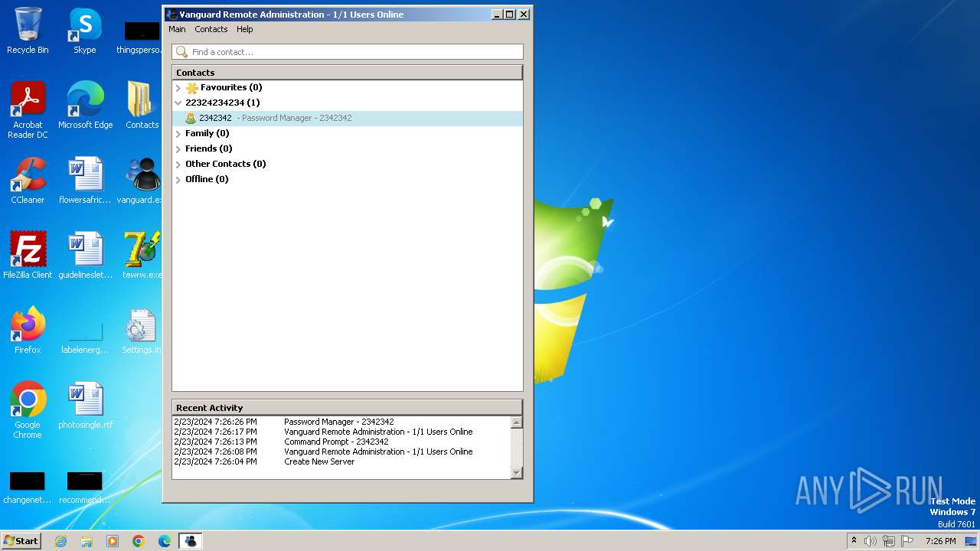The width and height of the screenshot is (980, 551).
Task: Click the Vanguard taskbar button
Action: tap(191, 541)
